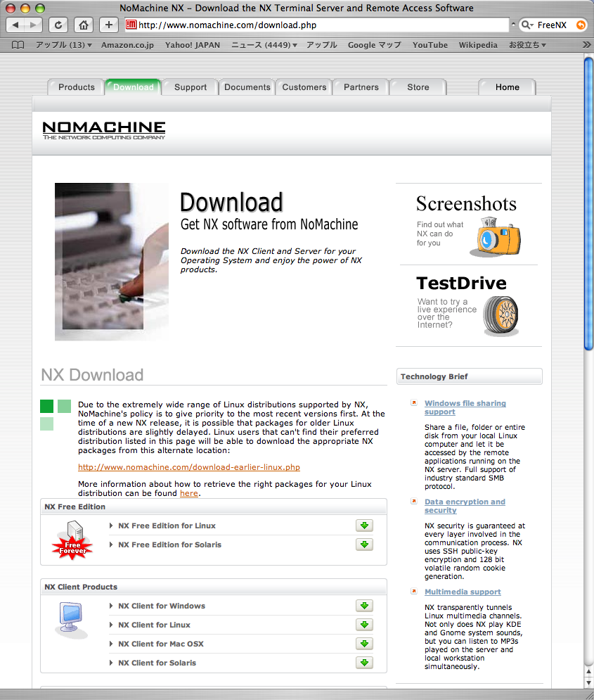Open Data encryption and security link
This screenshot has height=700, width=594.
[x=465, y=506]
